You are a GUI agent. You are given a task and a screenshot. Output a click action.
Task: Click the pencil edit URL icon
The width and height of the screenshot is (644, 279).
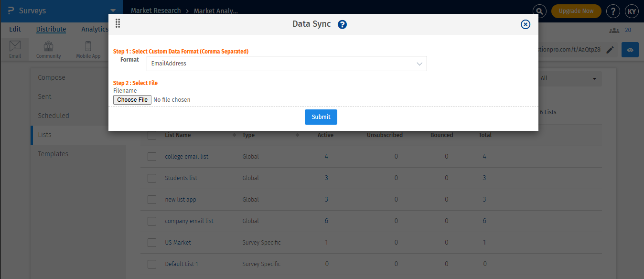point(610,50)
